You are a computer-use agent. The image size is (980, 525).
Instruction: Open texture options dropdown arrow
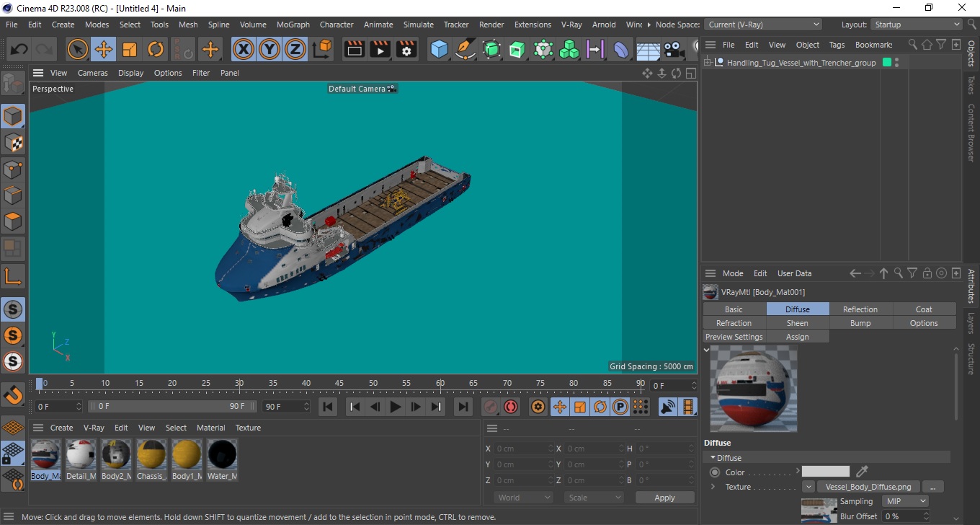click(808, 487)
